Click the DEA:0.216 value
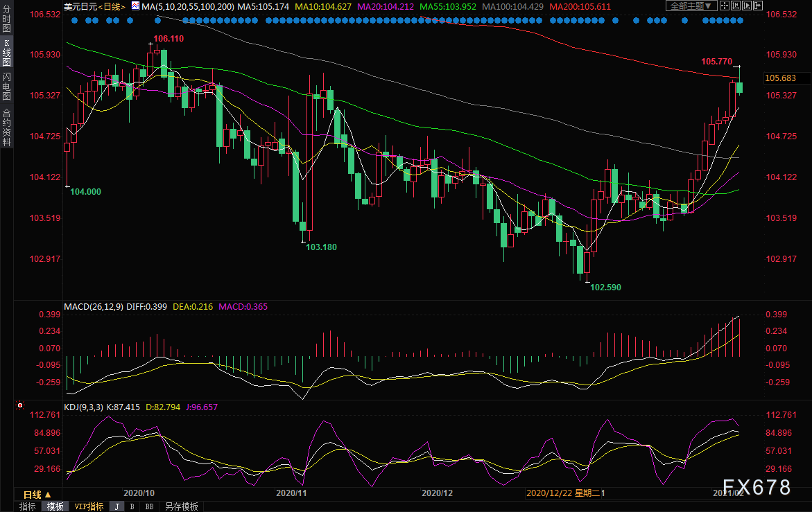 click(x=193, y=307)
